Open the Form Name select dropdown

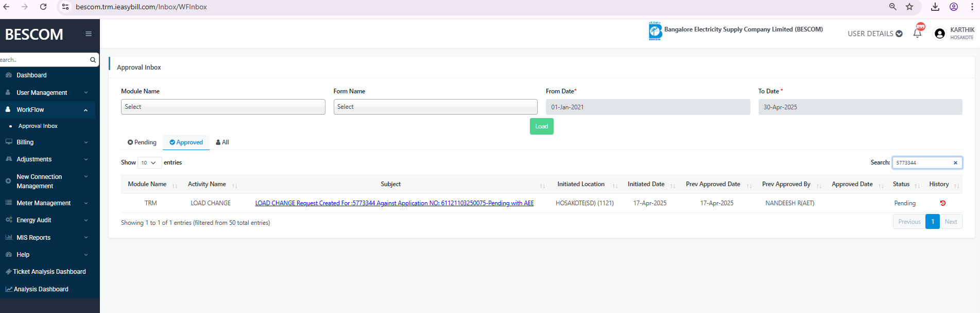pos(436,107)
